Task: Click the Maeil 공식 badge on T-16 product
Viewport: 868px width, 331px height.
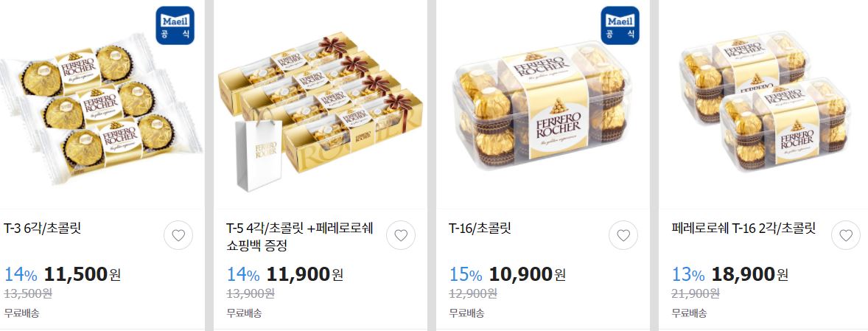Action: 620,26
